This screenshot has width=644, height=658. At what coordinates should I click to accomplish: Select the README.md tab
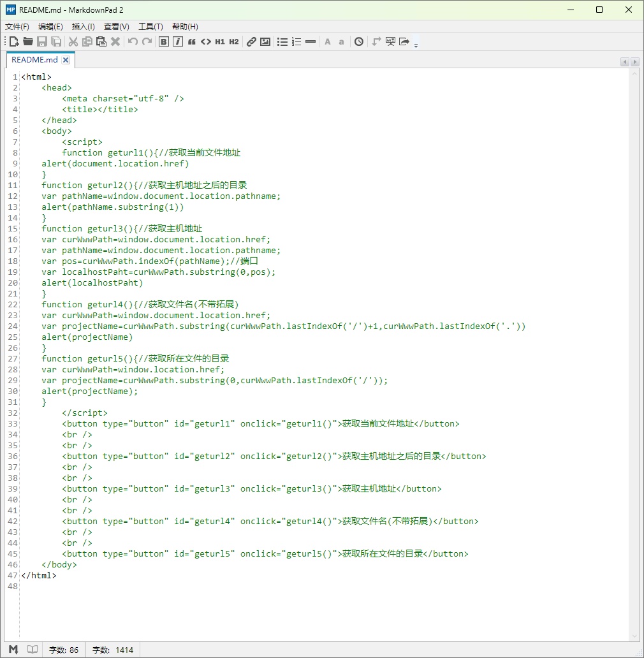34,59
